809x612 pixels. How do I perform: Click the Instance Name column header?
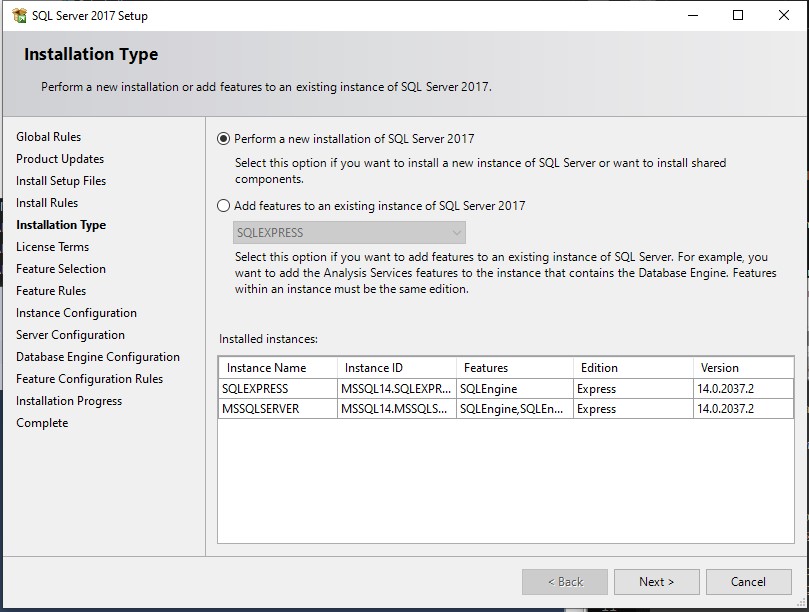pyautogui.click(x=278, y=368)
